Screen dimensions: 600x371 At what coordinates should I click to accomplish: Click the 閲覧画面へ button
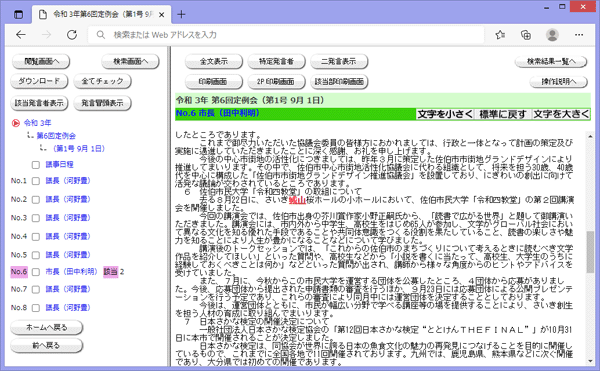41,62
